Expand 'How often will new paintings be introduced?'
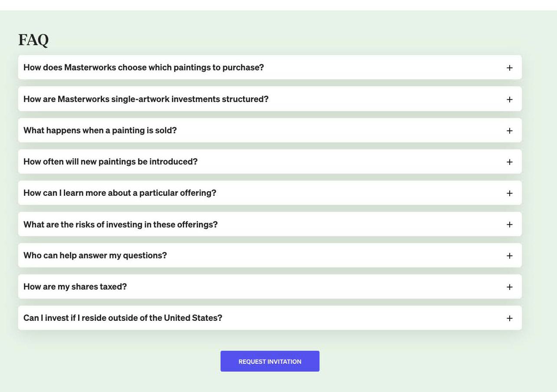 [110, 161]
